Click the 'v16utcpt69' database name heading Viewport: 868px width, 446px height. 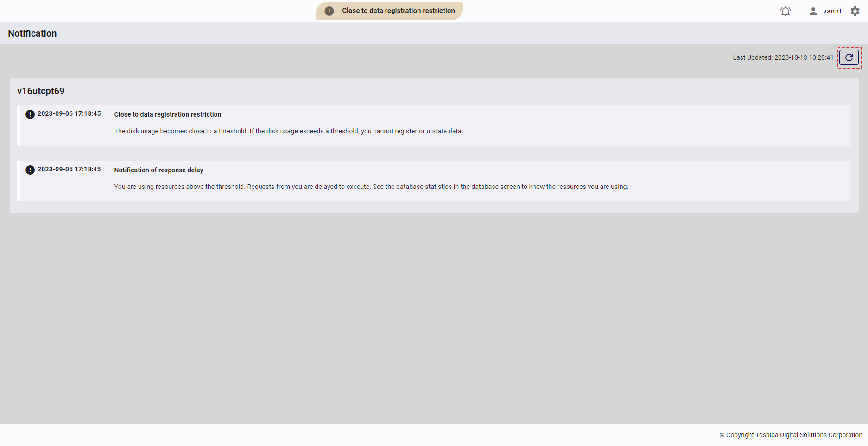(41, 91)
